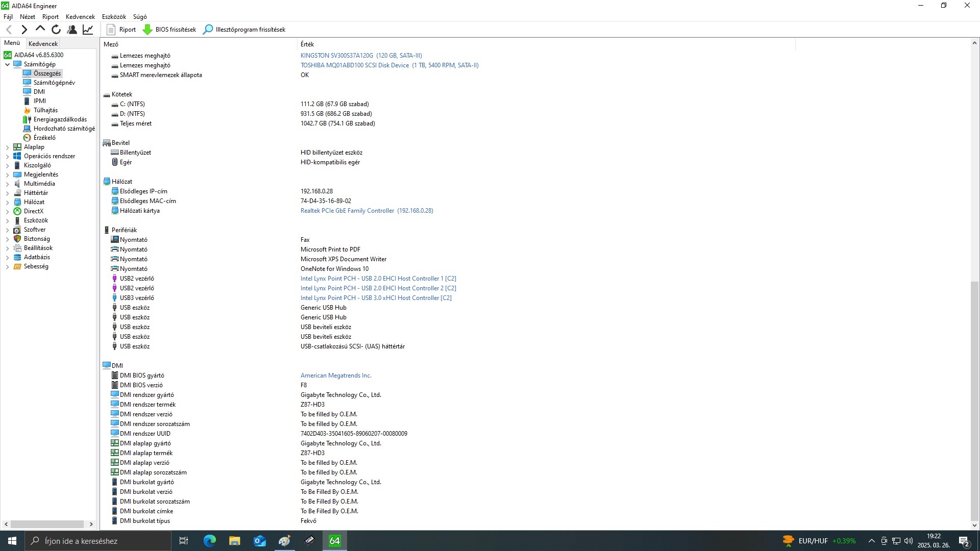Open USB 2.0 EHCI Host Controller 1 link
The width and height of the screenshot is (980, 551).
pos(378,279)
